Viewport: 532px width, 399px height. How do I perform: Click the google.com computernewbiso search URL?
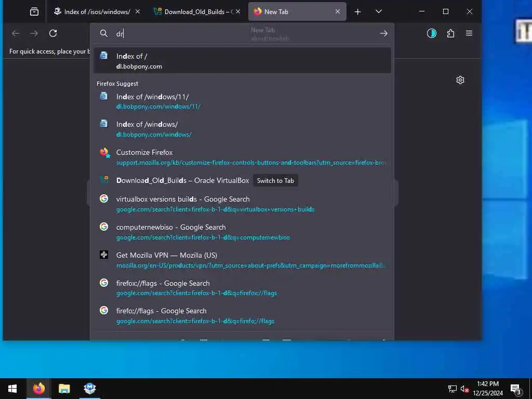[203, 237]
